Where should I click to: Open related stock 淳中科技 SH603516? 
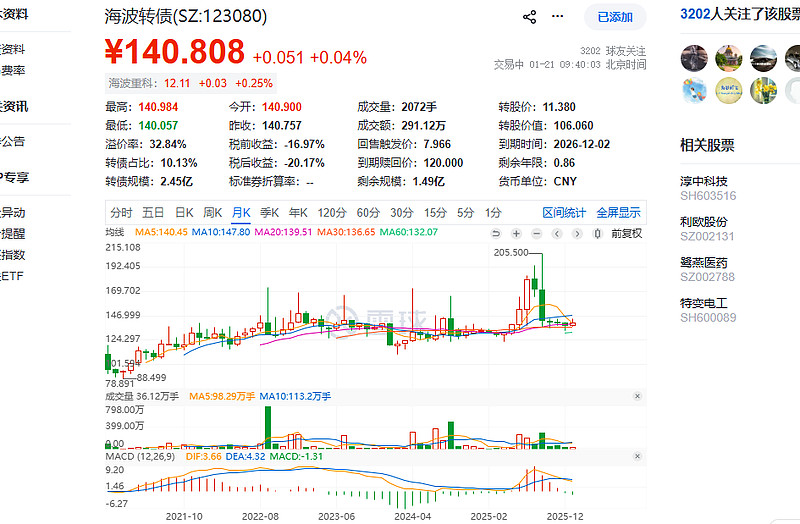[708, 188]
